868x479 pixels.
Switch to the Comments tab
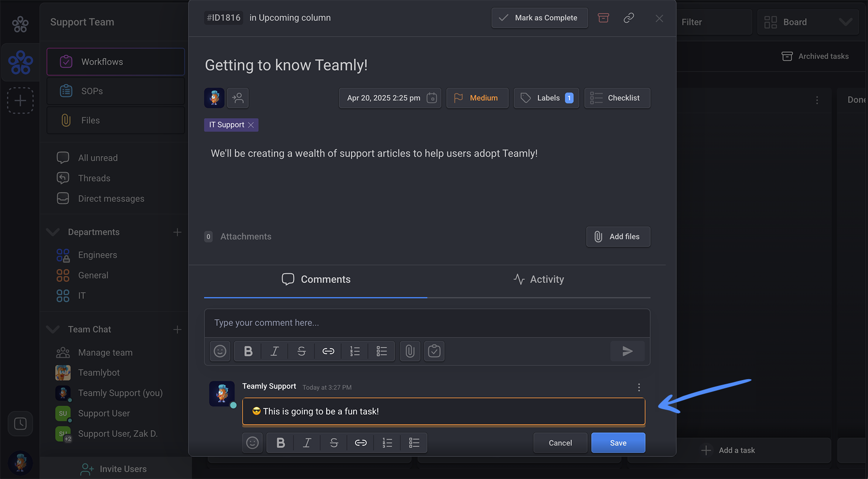pyautogui.click(x=316, y=279)
